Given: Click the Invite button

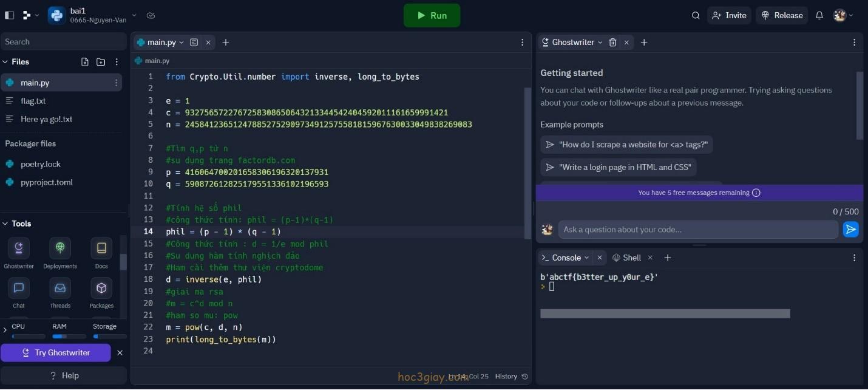Looking at the screenshot, I should pos(729,16).
